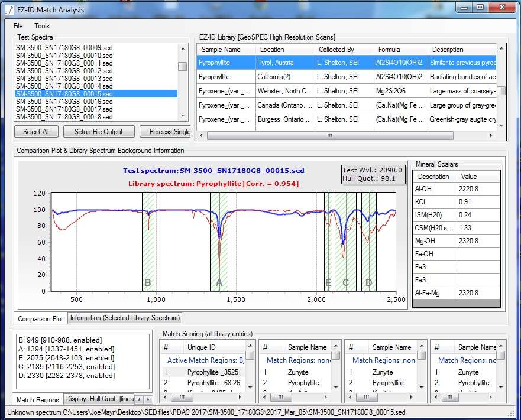Click the Collected By column header

(344, 50)
